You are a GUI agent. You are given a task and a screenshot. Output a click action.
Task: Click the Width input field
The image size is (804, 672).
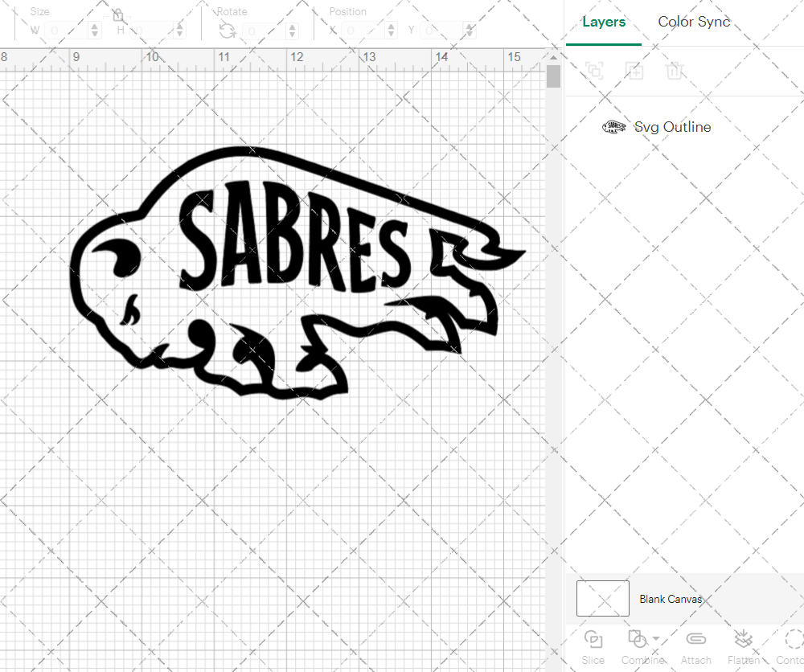tap(67, 31)
